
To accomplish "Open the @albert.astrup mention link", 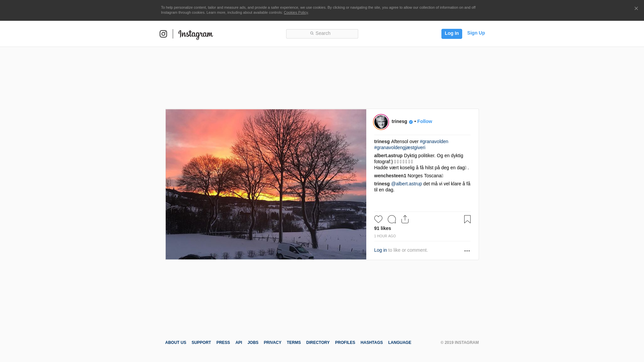I will click(x=407, y=184).
